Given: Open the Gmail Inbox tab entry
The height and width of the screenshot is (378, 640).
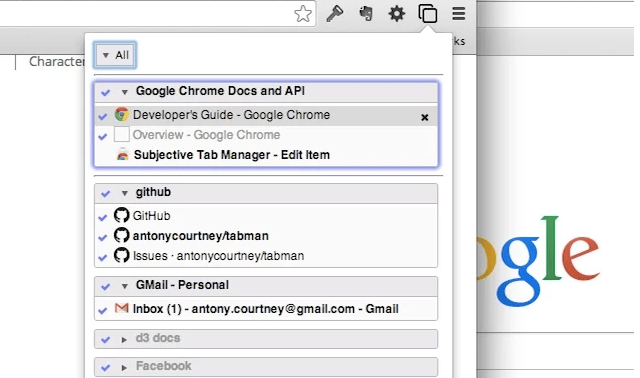Looking at the screenshot, I should click(x=265, y=309).
